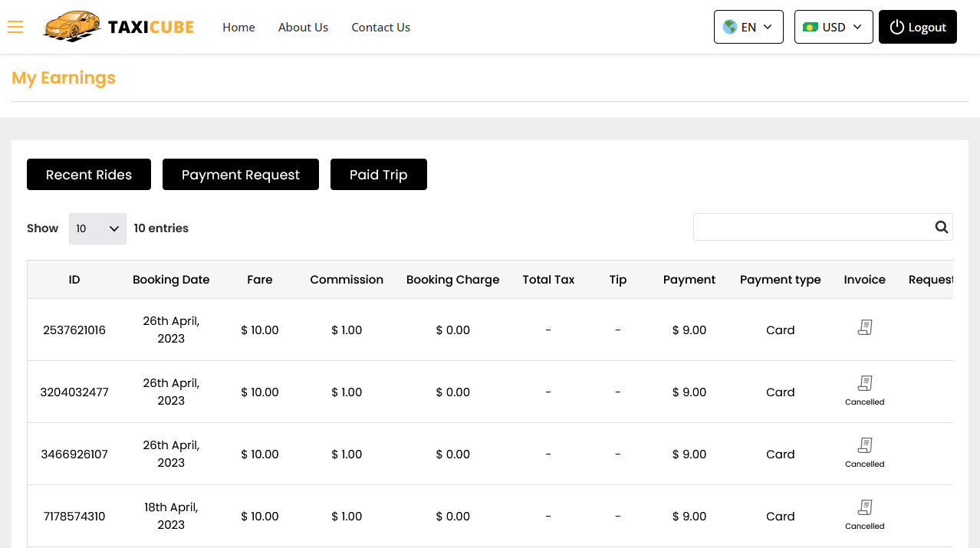Click the yellow taxi car logo icon
Image resolution: width=980 pixels, height=548 pixels.
click(x=72, y=25)
